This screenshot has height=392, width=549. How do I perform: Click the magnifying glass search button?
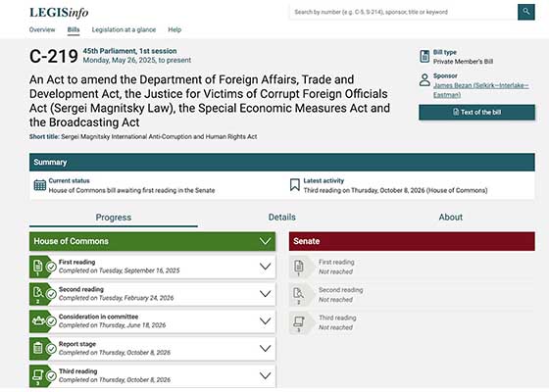pyautogui.click(x=525, y=12)
